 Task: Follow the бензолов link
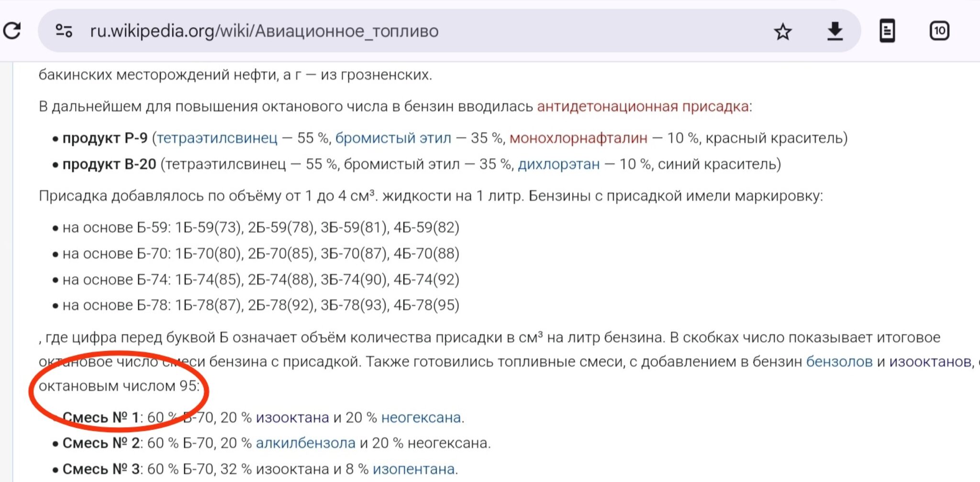[839, 361]
